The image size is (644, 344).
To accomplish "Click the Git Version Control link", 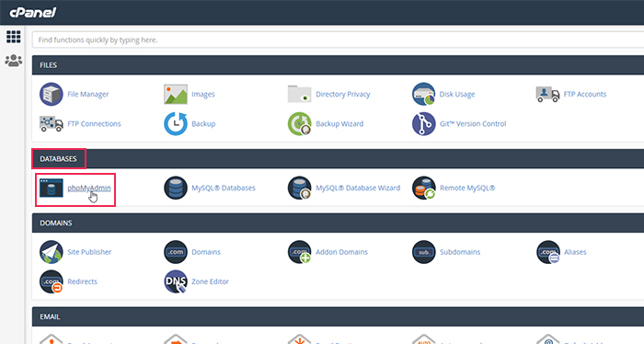I will pos(473,123).
